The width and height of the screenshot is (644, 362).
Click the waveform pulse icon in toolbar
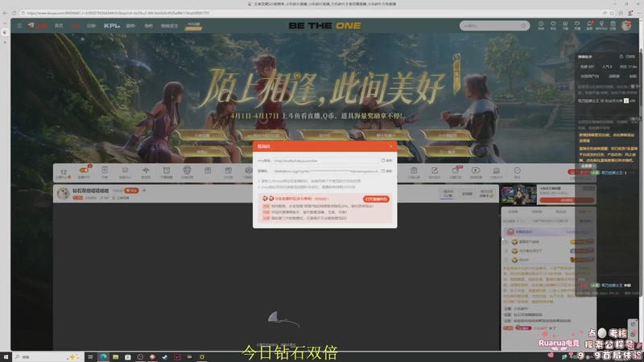point(146,172)
